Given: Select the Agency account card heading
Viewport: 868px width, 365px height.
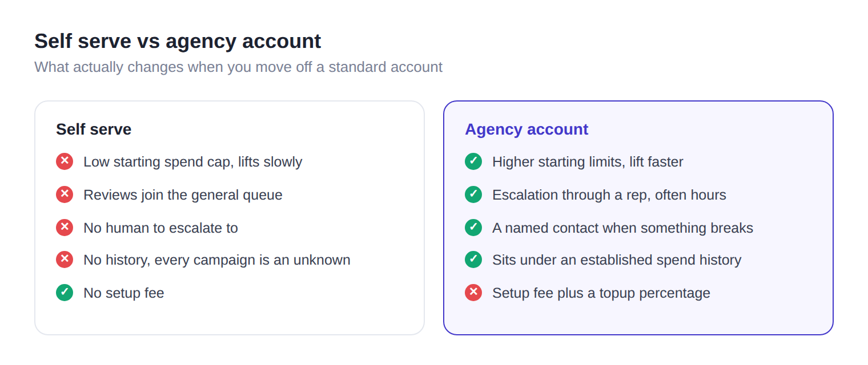Looking at the screenshot, I should pos(527,129).
